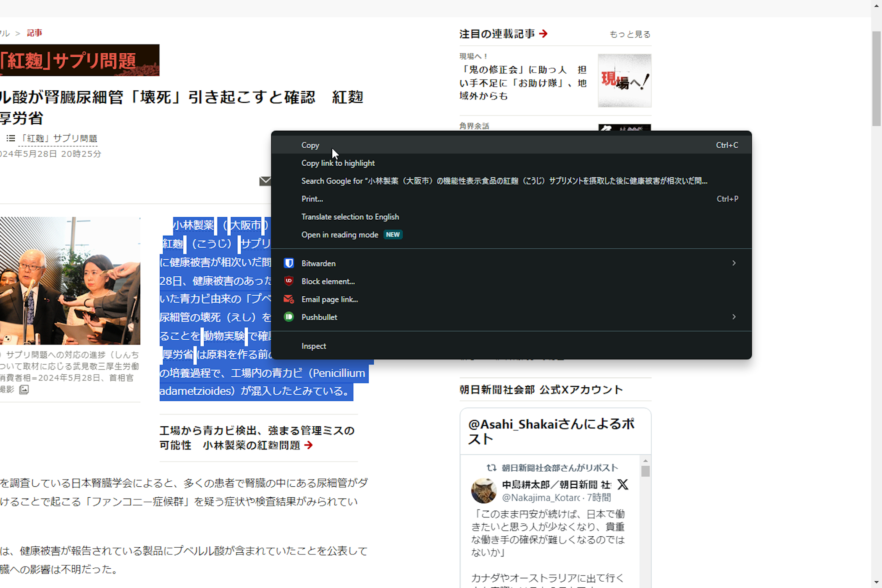Click the X logo in the embedded post
Viewport: 882px width, 588px height.
pyautogui.click(x=623, y=484)
